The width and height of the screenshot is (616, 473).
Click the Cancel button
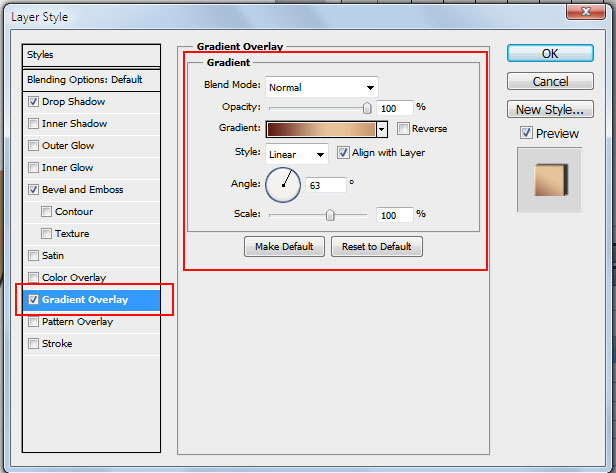pos(550,81)
